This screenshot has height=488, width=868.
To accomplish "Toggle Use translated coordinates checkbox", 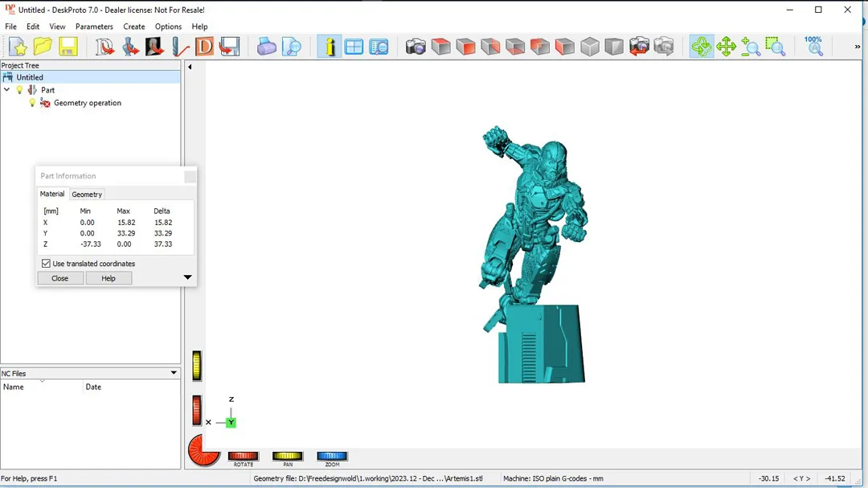I will tap(46, 264).
